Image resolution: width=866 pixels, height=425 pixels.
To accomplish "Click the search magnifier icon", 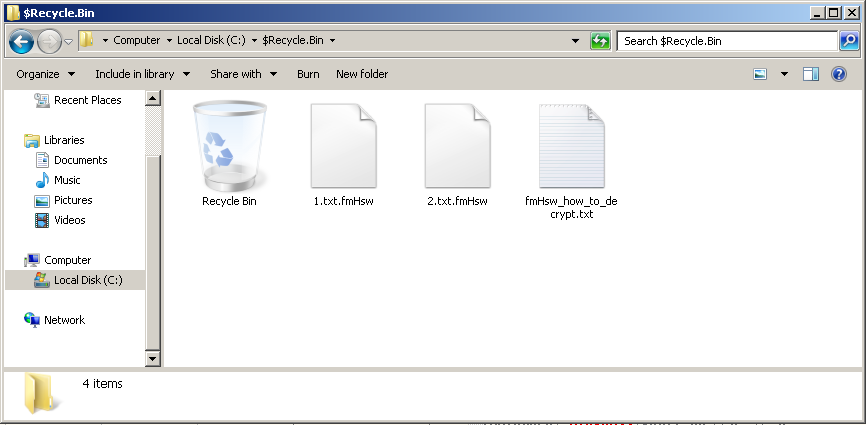I will (848, 41).
